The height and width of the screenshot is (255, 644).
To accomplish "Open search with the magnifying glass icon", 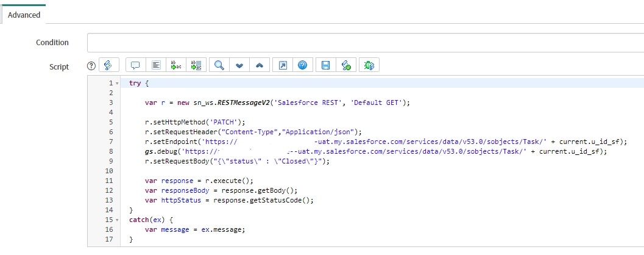I will (219, 66).
